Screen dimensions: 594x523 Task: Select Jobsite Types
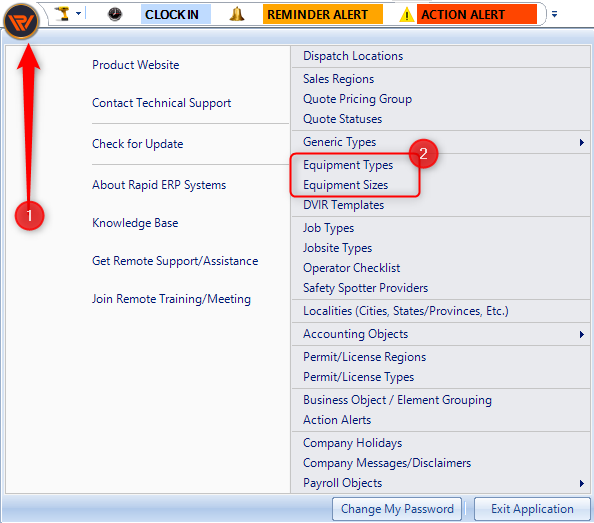[x=441, y=248]
